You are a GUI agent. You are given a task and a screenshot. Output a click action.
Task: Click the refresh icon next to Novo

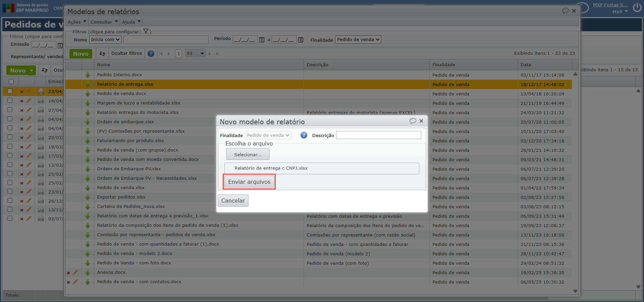pos(102,54)
